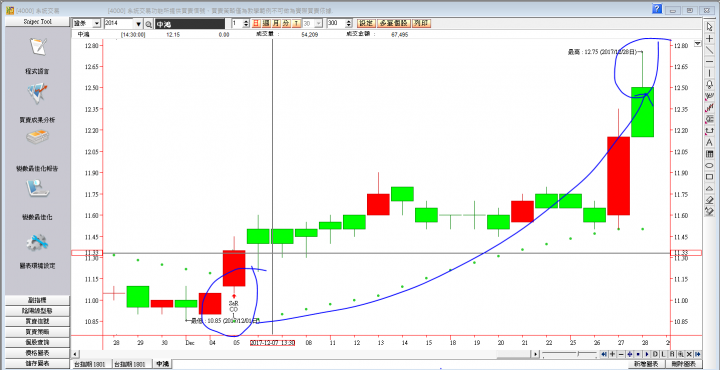
Task: Click the X button in bottom toolbar
Action: point(689,354)
